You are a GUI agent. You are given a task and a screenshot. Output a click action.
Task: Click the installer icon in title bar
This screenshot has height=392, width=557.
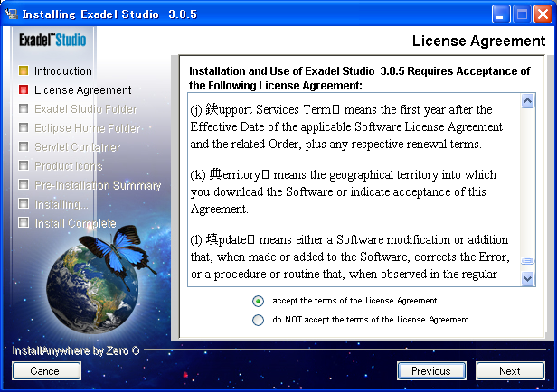[12, 14]
